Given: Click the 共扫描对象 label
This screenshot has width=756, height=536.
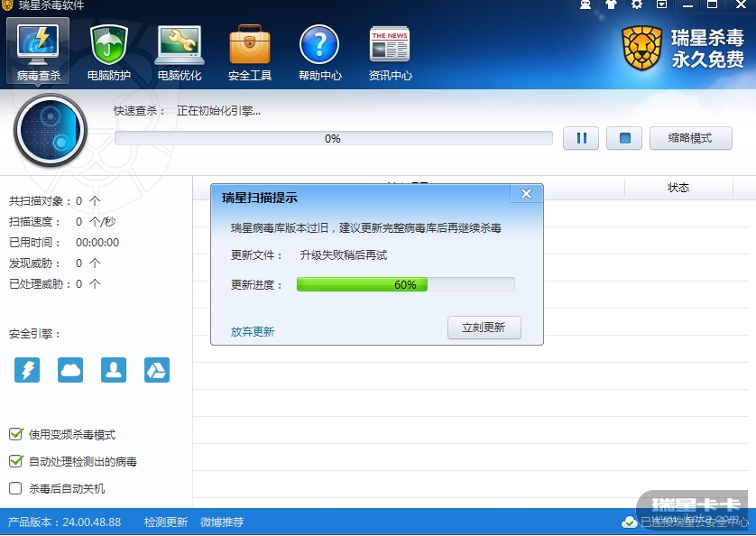Looking at the screenshot, I should point(40,201).
